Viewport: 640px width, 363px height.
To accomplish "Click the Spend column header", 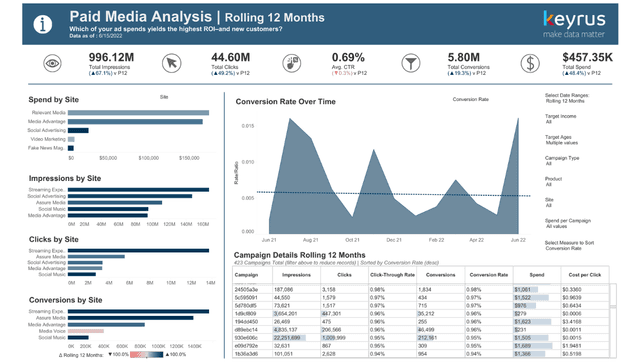I will (x=537, y=275).
